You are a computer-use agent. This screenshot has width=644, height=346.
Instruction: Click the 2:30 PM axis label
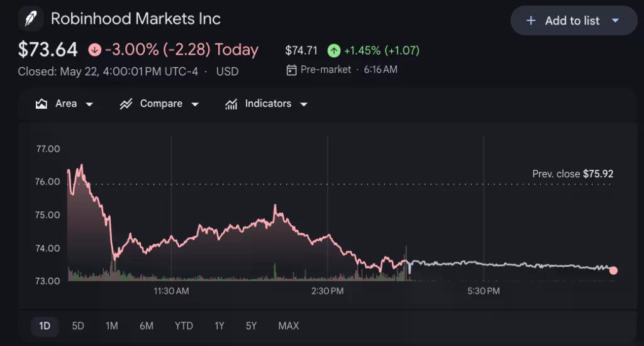[x=327, y=291]
